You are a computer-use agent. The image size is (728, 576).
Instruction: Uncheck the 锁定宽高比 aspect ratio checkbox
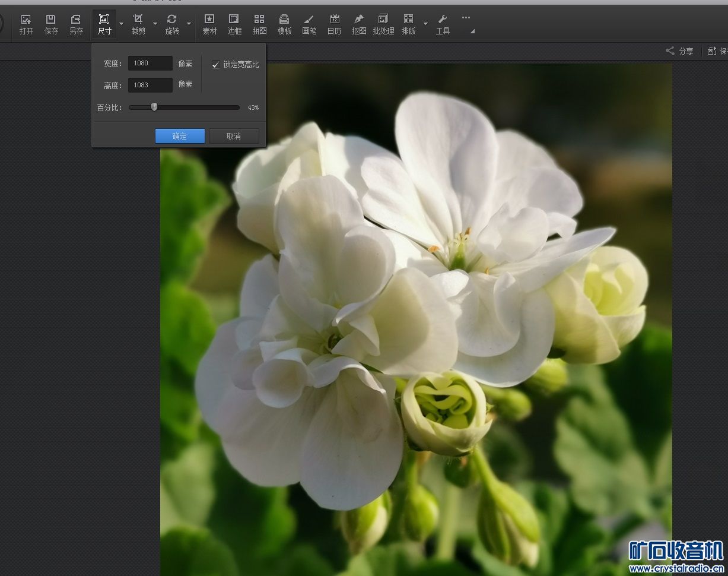click(215, 64)
